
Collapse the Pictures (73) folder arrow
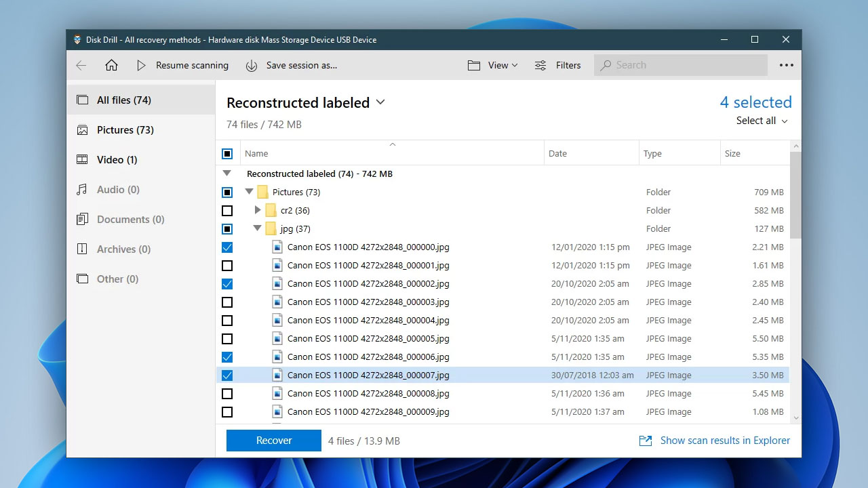coord(249,192)
